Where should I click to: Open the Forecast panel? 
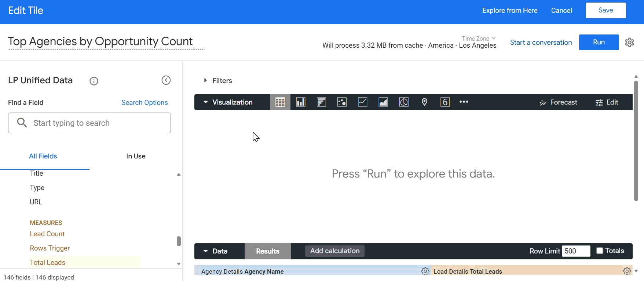pos(558,102)
